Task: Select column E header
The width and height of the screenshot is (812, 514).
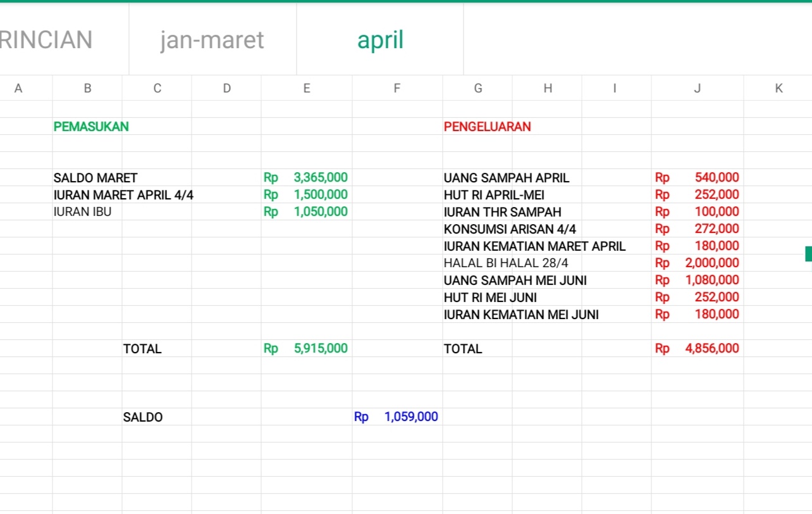Action: (x=306, y=89)
